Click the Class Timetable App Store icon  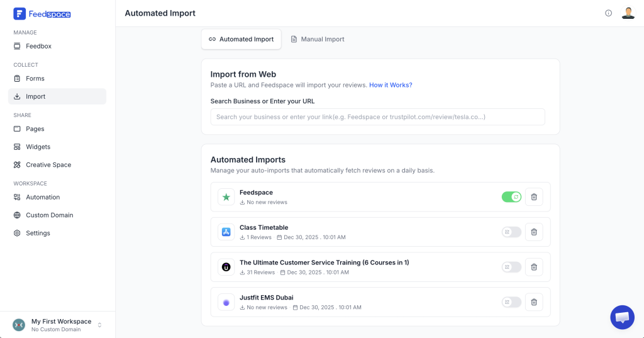(226, 232)
